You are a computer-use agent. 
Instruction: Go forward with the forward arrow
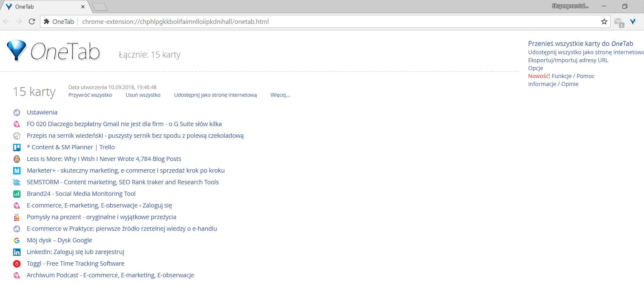19,21
